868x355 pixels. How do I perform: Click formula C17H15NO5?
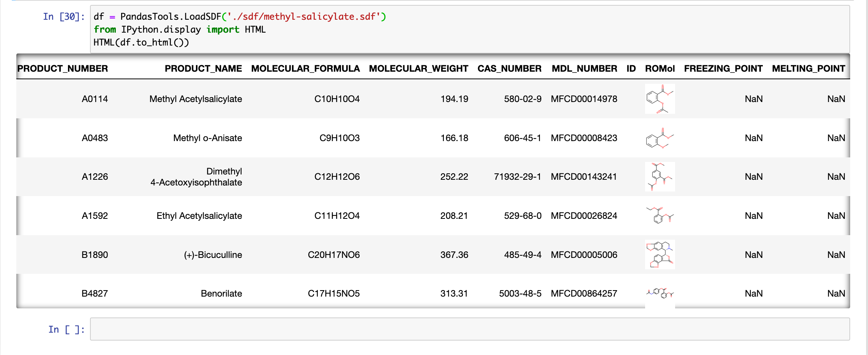click(334, 294)
